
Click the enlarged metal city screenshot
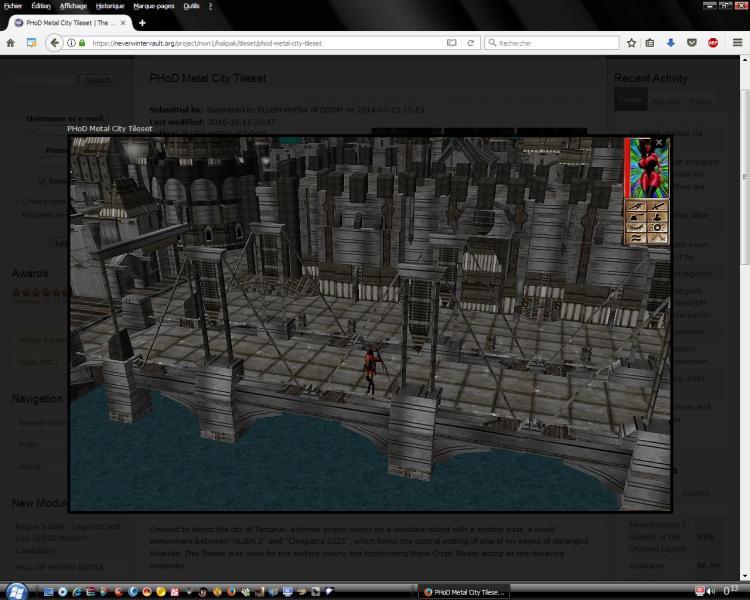370,324
